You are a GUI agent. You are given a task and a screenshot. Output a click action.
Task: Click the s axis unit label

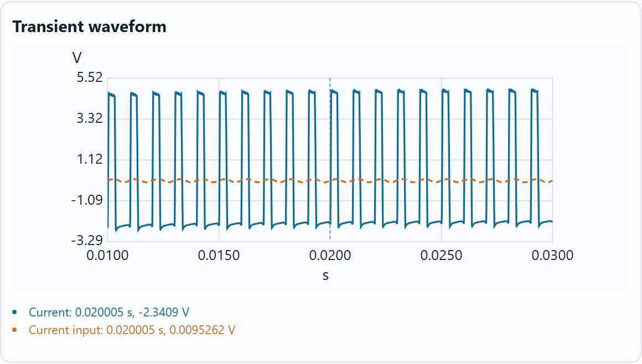[325, 275]
